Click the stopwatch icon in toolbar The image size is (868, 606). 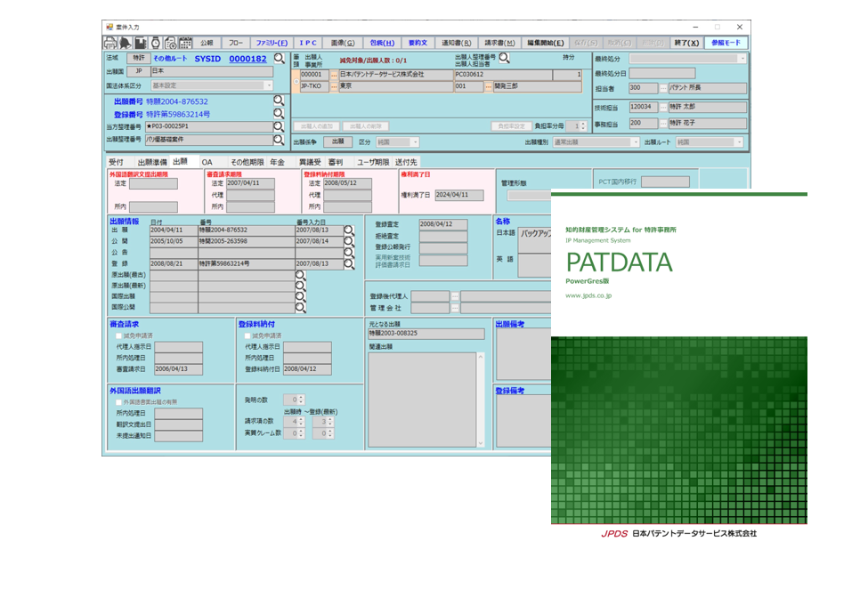(156, 43)
